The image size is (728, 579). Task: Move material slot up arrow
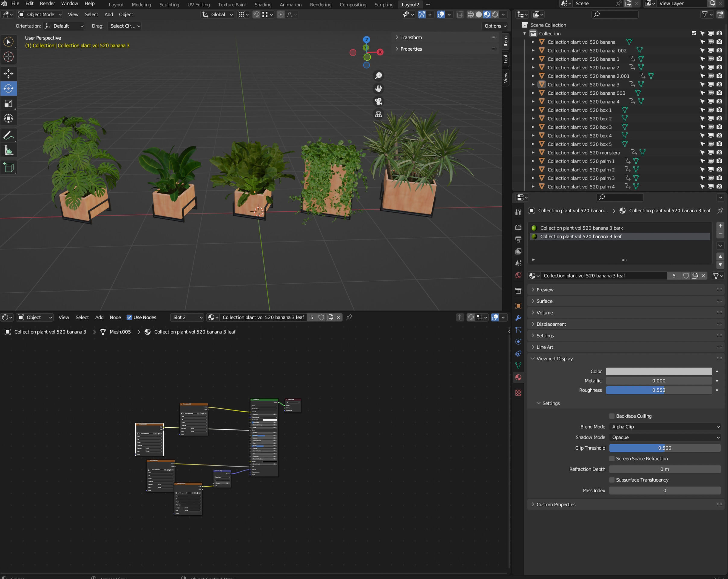pyautogui.click(x=720, y=257)
